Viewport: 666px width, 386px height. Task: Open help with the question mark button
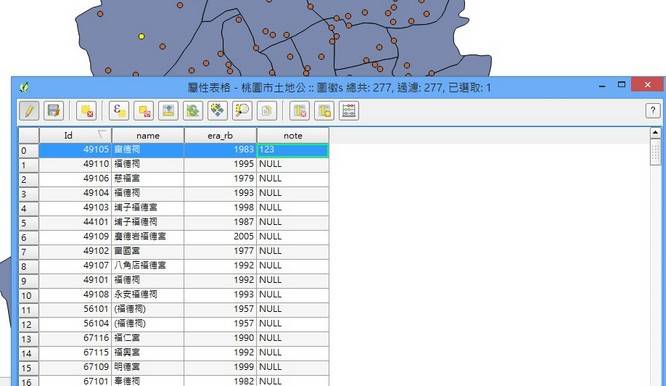click(653, 111)
